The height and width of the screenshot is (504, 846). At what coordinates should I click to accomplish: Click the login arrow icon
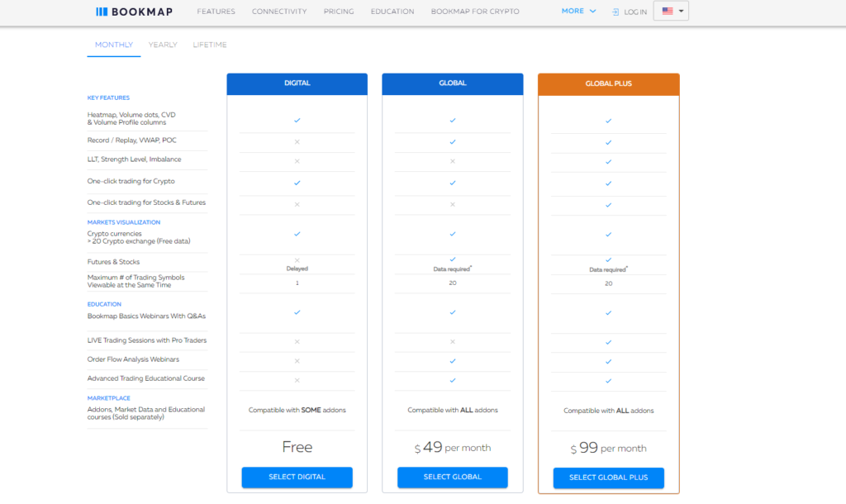(x=615, y=12)
